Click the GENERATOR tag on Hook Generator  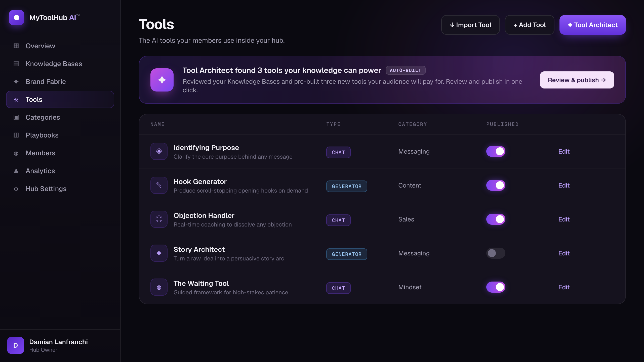point(347,186)
